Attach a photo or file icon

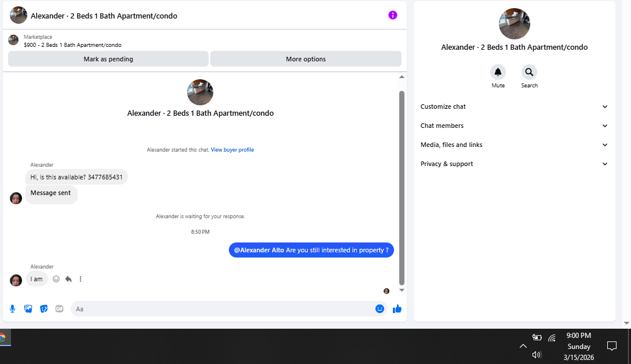(x=28, y=308)
